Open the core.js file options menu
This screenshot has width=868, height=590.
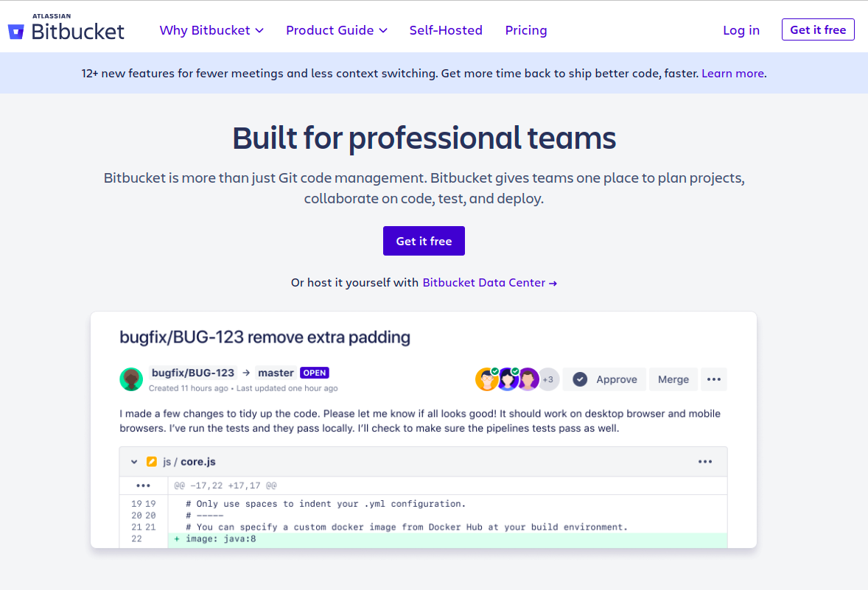point(705,462)
